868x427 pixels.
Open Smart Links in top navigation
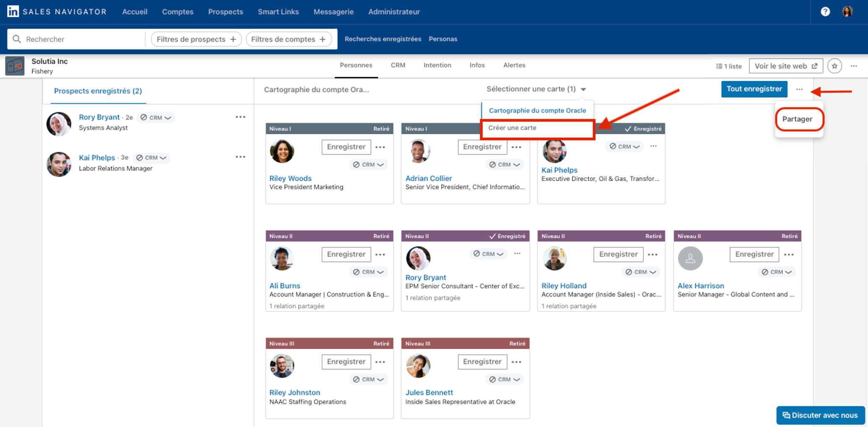[278, 12]
